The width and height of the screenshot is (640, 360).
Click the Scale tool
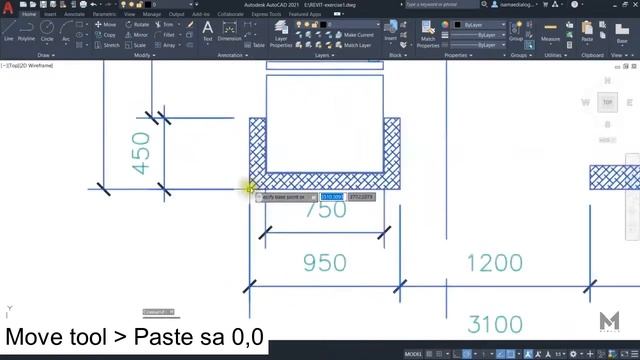pyautogui.click(x=136, y=45)
